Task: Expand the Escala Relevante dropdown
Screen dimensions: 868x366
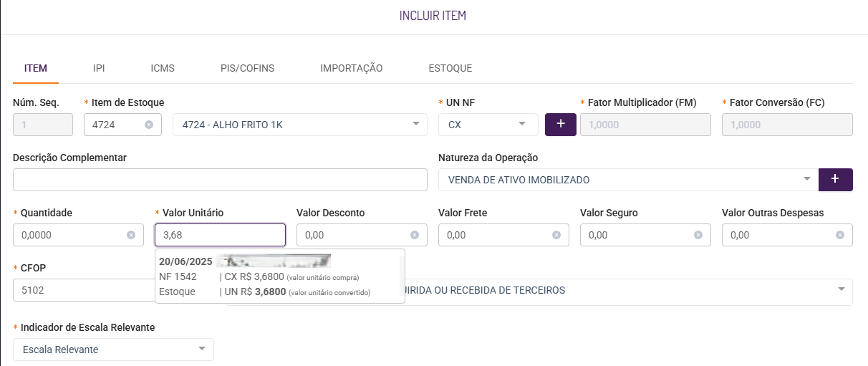Action: pos(201,349)
